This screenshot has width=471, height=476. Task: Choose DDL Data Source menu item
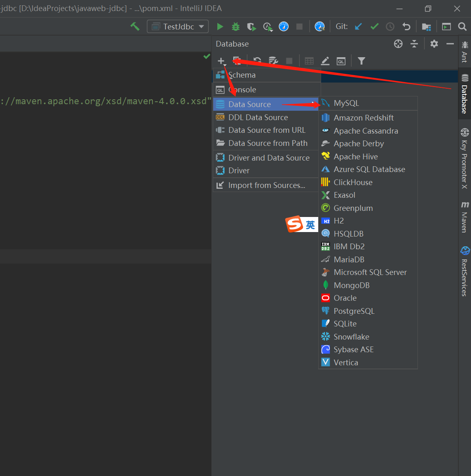click(x=266, y=117)
